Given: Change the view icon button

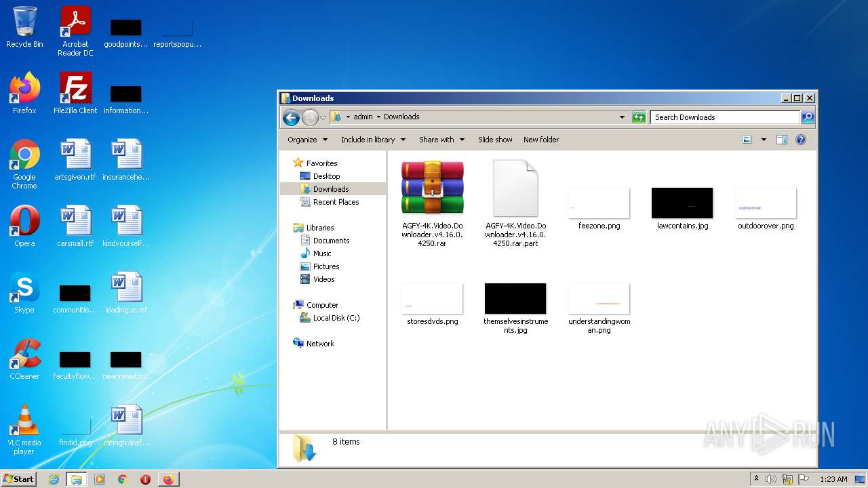Looking at the screenshot, I should 747,140.
